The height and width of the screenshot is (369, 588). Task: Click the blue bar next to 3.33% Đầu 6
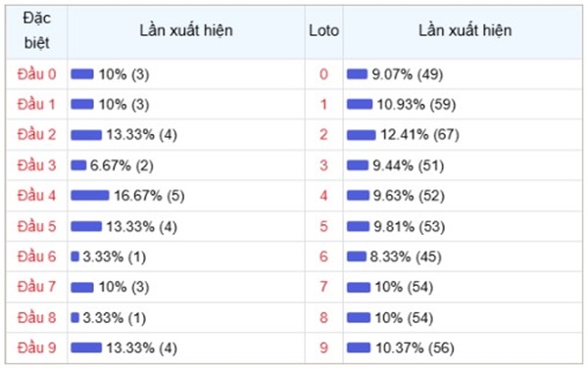[75, 256]
